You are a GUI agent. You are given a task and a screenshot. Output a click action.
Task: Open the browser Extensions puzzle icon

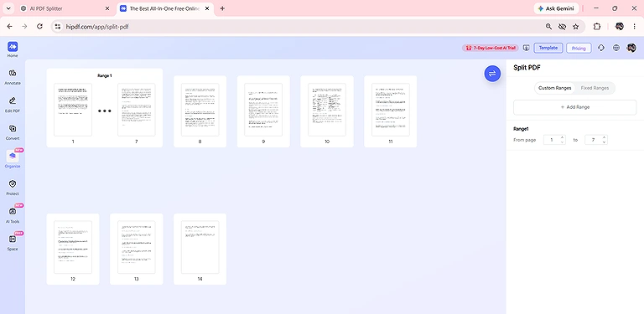pos(597,26)
